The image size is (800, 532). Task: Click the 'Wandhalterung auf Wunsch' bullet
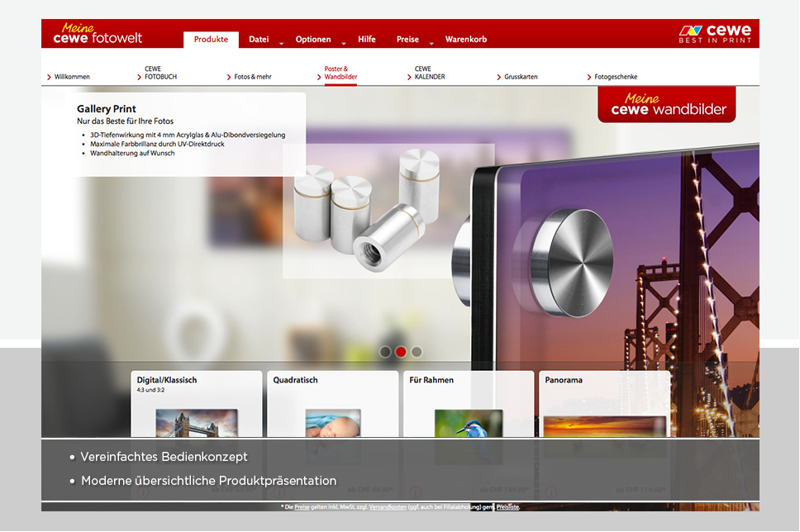tap(132, 153)
